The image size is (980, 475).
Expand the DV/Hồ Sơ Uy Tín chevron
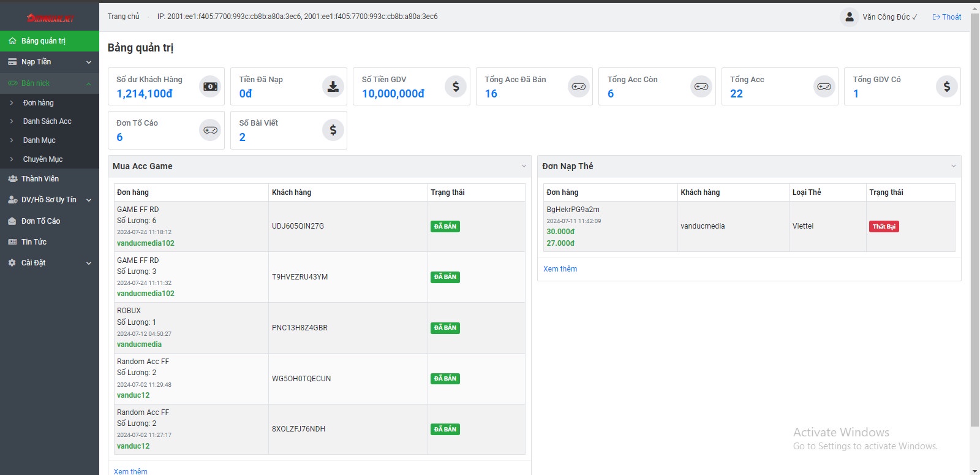(89, 200)
